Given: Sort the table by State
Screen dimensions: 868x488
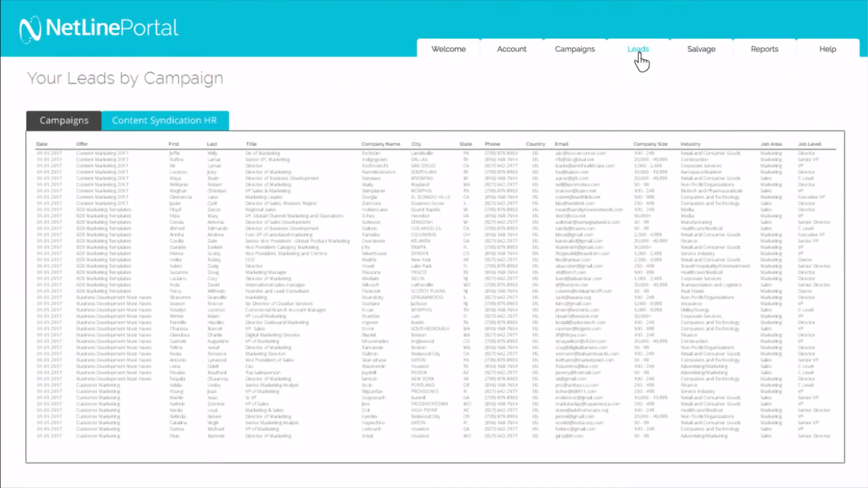Looking at the screenshot, I should pos(466,144).
